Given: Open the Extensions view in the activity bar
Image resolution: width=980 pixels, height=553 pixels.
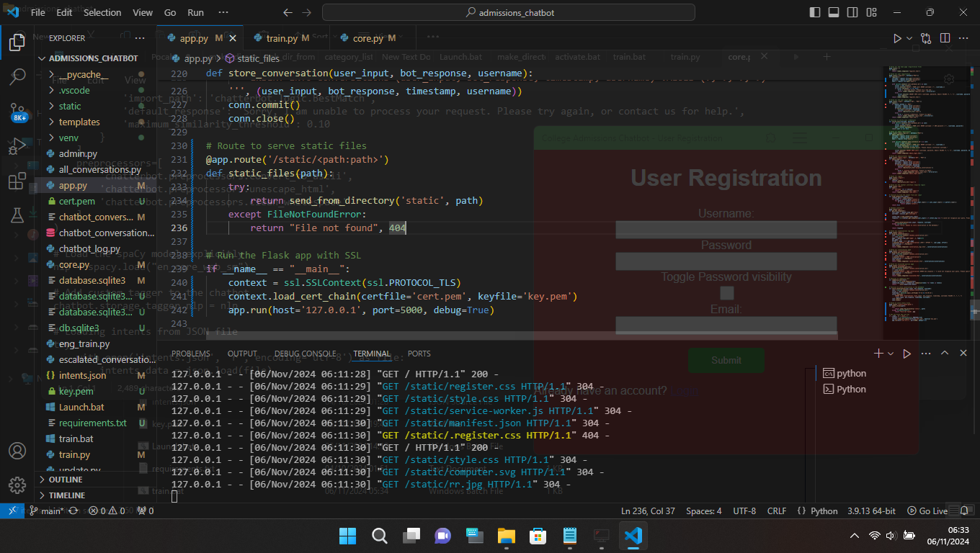Looking at the screenshot, I should 17,181.
